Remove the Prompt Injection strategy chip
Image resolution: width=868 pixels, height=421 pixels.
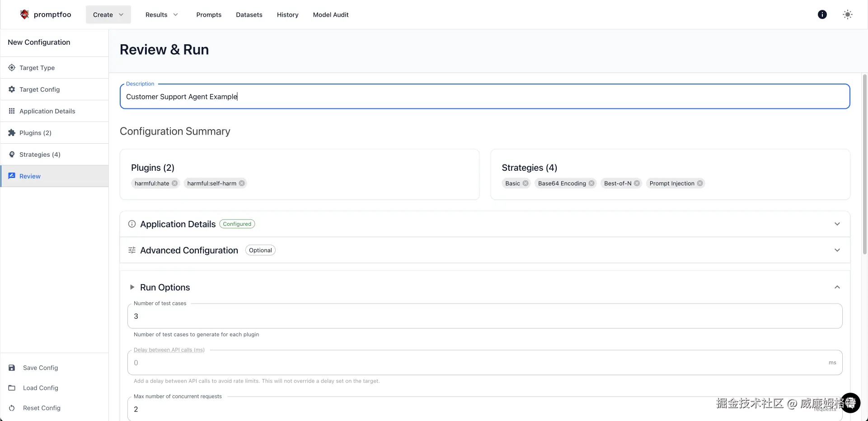pos(700,183)
